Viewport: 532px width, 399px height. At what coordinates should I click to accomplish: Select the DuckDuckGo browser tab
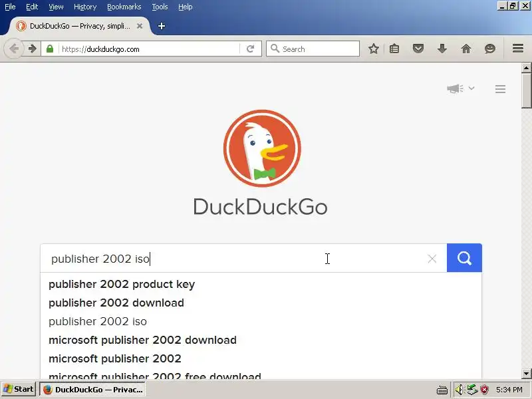pyautogui.click(x=79, y=26)
